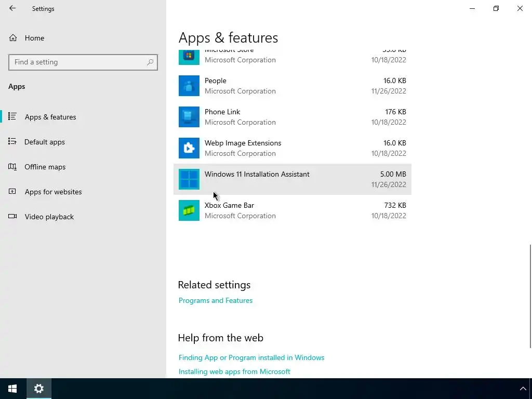Select the Xbox Game Bar name
Viewport: 532px width, 399px height.
pyautogui.click(x=229, y=205)
